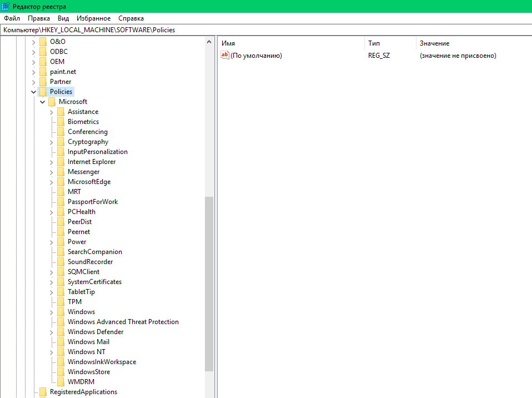Open the Вид menu

tap(63, 18)
